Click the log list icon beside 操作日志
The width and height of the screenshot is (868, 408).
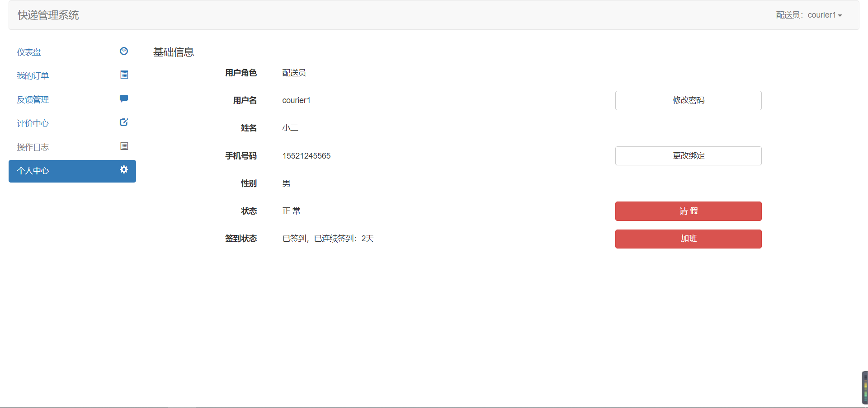(124, 146)
